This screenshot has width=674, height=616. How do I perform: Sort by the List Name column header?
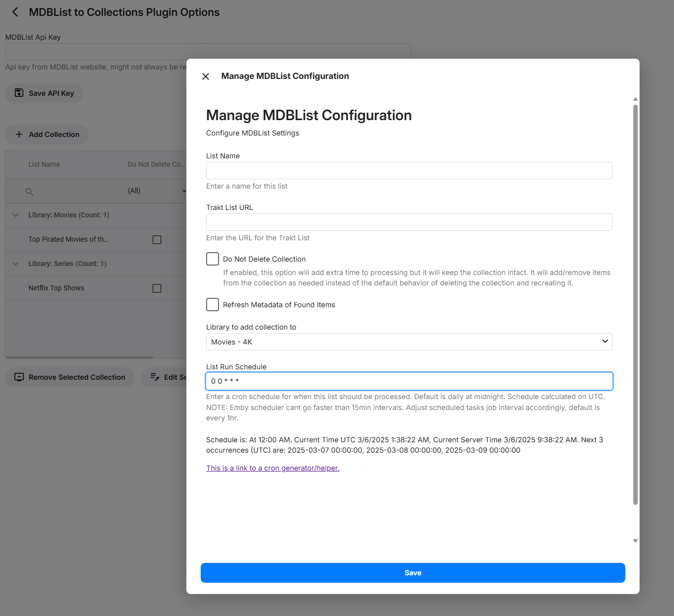click(x=44, y=164)
